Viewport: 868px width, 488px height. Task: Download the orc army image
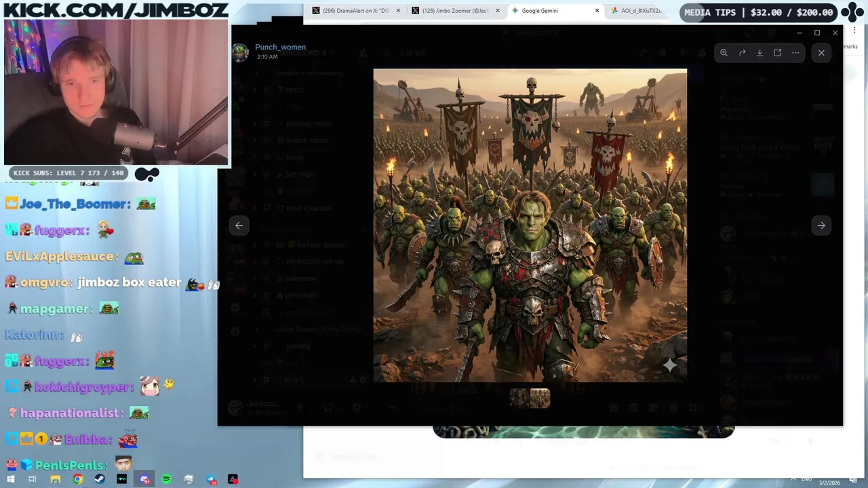759,53
